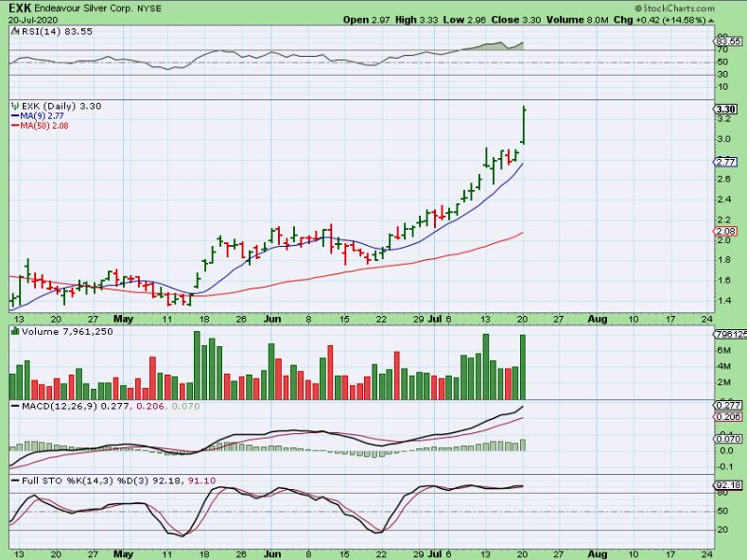Screen dimensions: 747x560
Task: Click the tall green July 20 price candle
Action: pyautogui.click(x=524, y=125)
